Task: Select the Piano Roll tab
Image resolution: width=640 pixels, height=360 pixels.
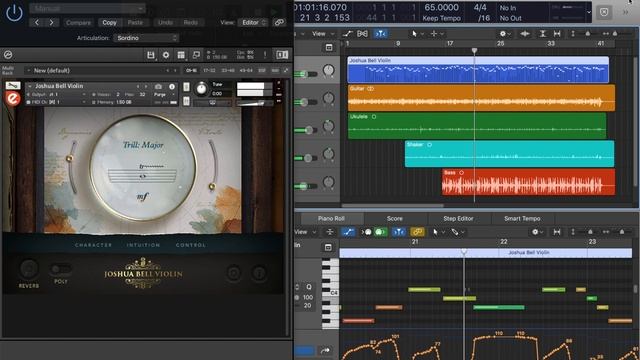Action: tap(331, 218)
